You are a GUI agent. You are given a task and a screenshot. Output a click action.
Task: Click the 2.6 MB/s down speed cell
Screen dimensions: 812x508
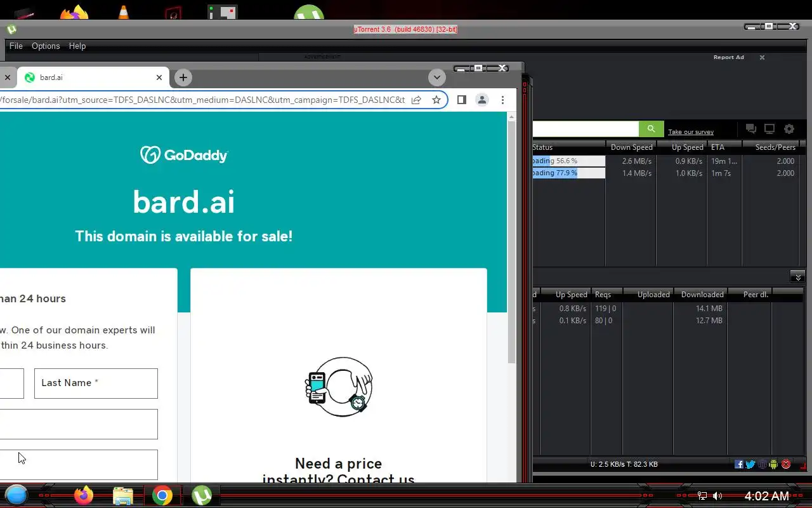point(637,161)
